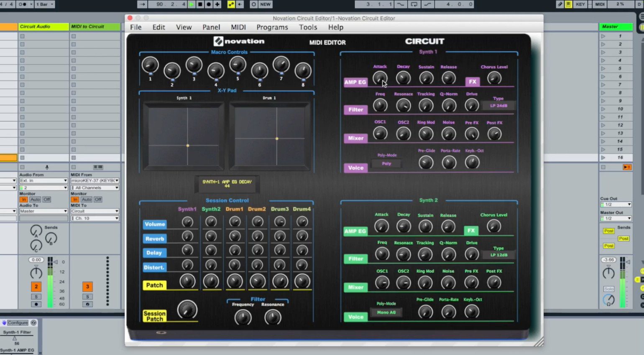Open Synth 2 filter Type LP 12dB selector
The image size is (644, 355).
498,255
